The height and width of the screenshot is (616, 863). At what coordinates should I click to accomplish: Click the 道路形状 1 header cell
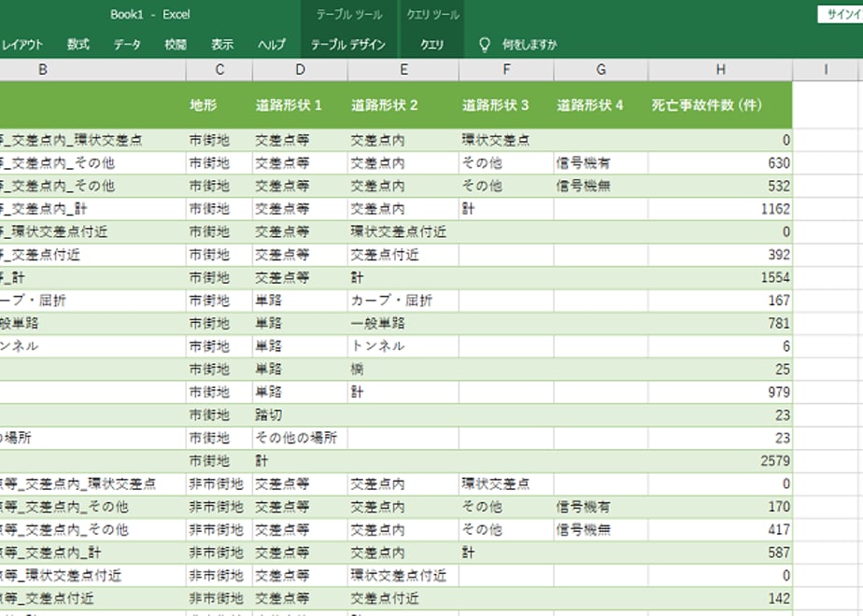click(300, 105)
